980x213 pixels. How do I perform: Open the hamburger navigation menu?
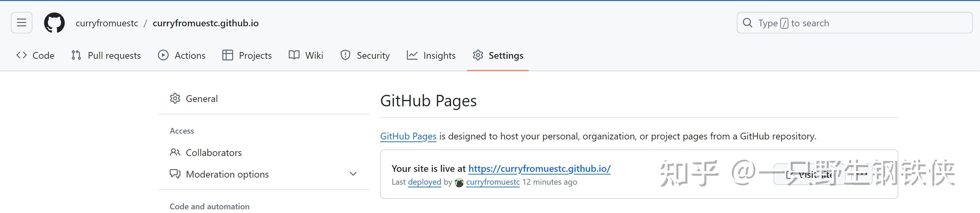coord(21,23)
